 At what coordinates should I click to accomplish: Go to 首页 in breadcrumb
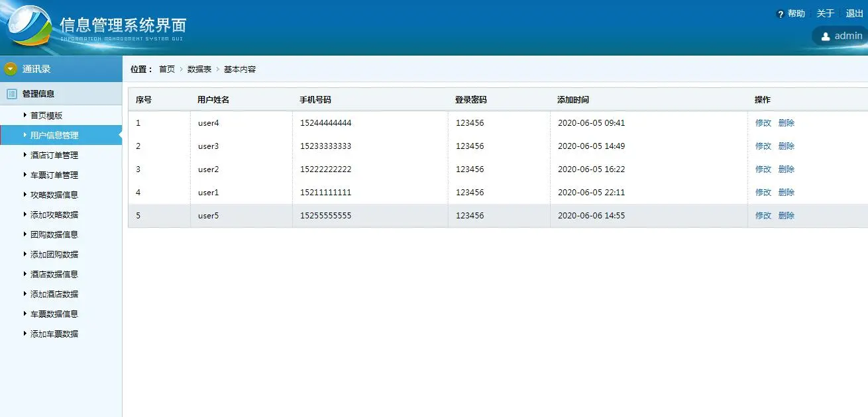tap(167, 69)
